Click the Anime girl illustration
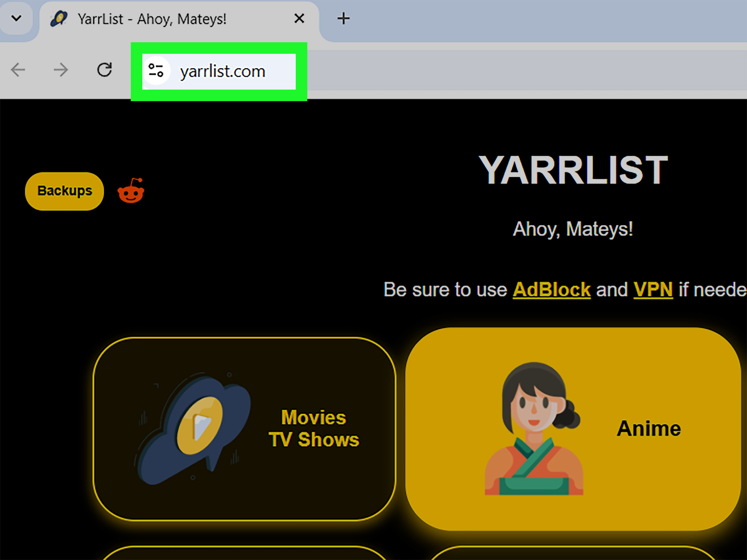 (534, 429)
